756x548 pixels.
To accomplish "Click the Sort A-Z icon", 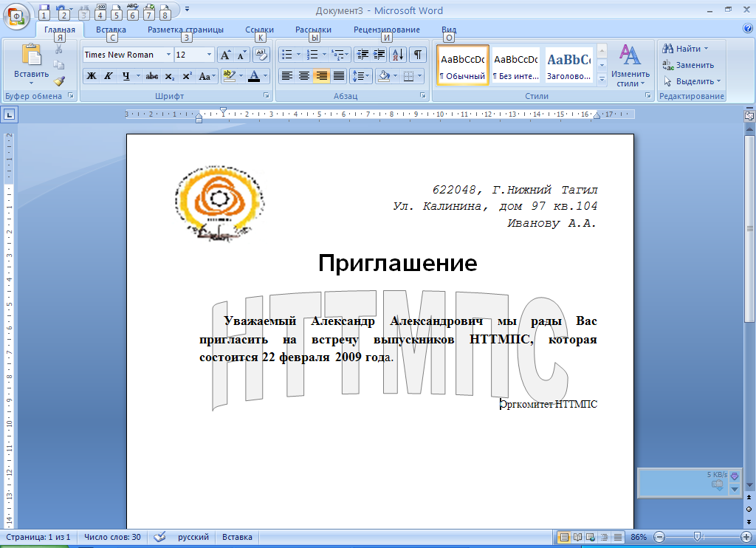I will [397, 55].
